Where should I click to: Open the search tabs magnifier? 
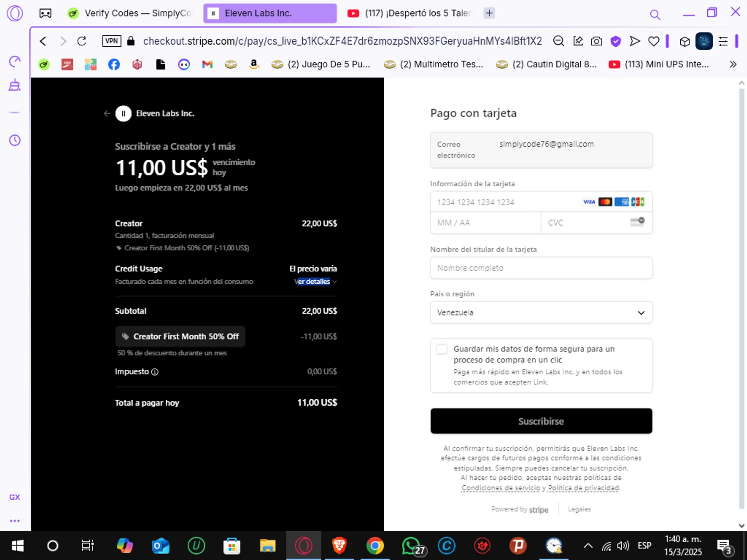click(655, 14)
